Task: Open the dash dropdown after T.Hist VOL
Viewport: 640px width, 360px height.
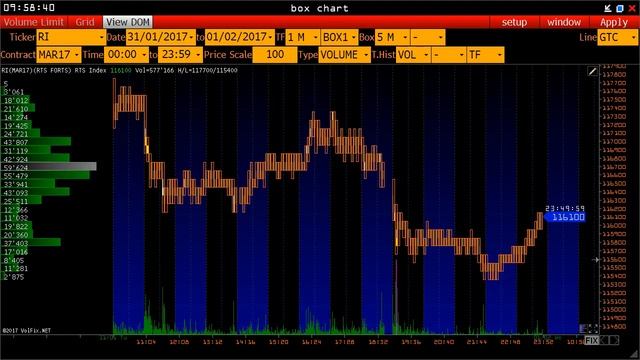Action: pyautogui.click(x=448, y=55)
